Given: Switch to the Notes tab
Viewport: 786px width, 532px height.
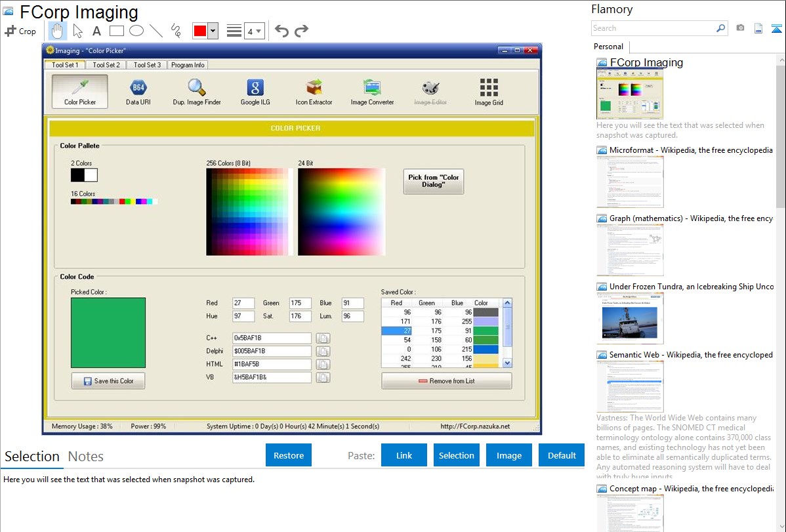Looking at the screenshot, I should (86, 457).
